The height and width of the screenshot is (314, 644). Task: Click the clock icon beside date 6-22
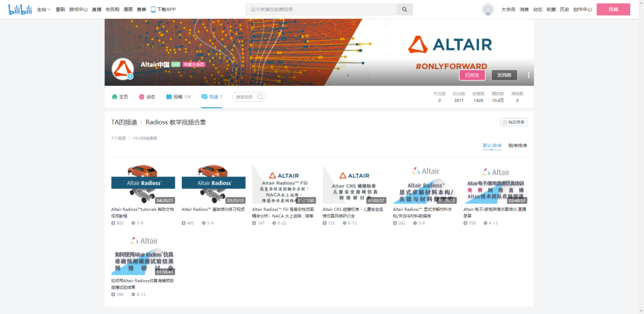coord(274,223)
